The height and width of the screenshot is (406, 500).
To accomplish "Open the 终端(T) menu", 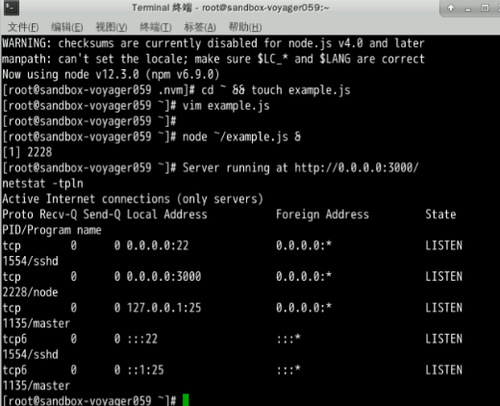I will (156, 27).
